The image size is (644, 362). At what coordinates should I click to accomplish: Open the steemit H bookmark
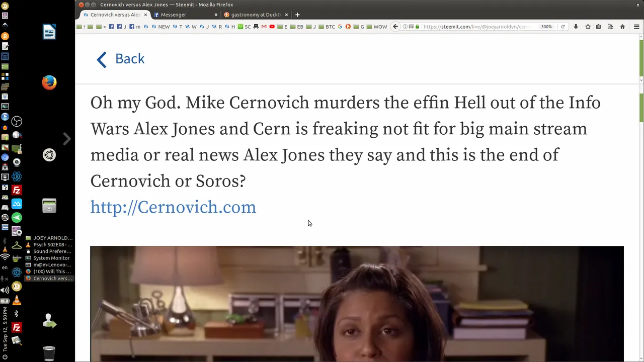(x=229, y=27)
